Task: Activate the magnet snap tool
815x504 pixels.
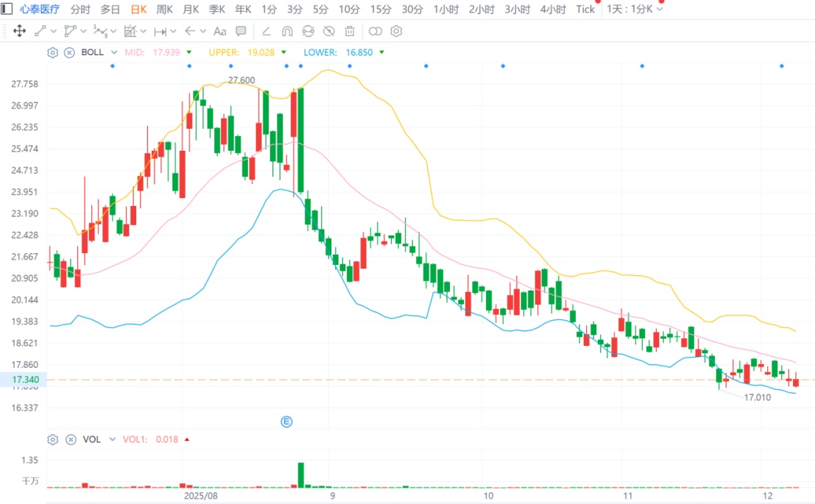Action: click(287, 31)
